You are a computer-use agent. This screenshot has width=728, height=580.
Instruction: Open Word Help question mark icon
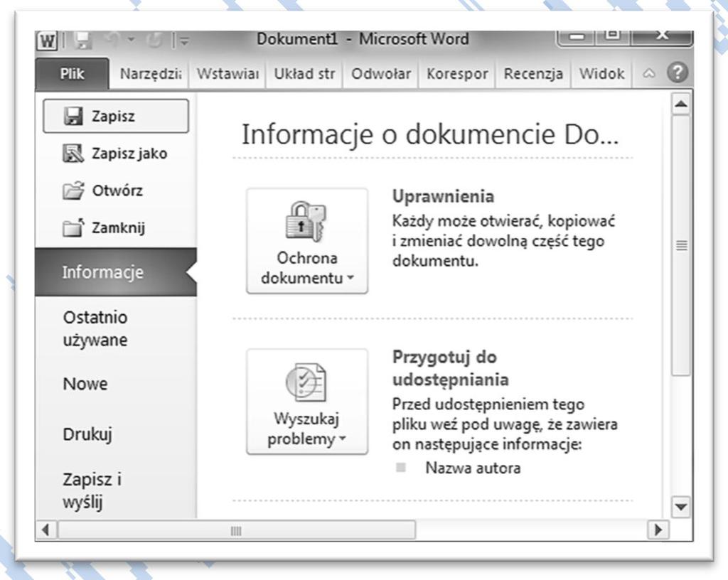(678, 72)
